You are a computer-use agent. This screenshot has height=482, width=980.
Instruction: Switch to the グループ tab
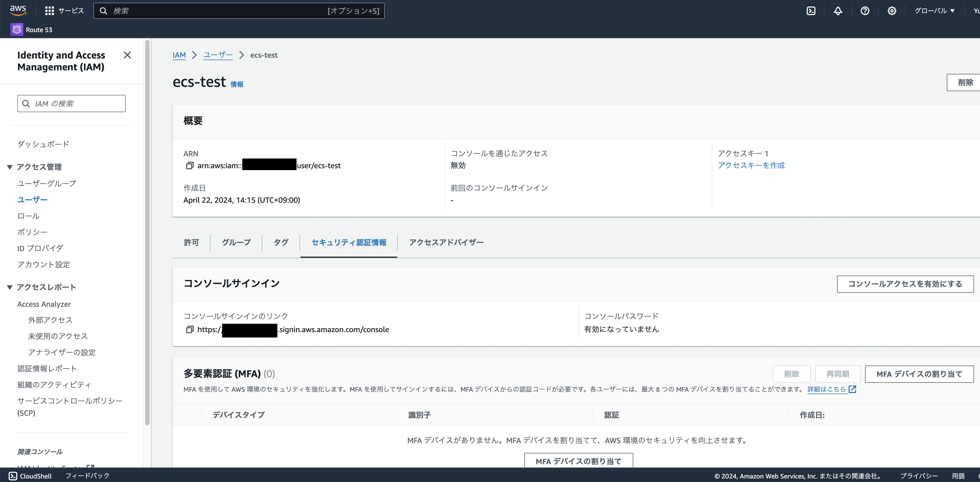click(236, 243)
